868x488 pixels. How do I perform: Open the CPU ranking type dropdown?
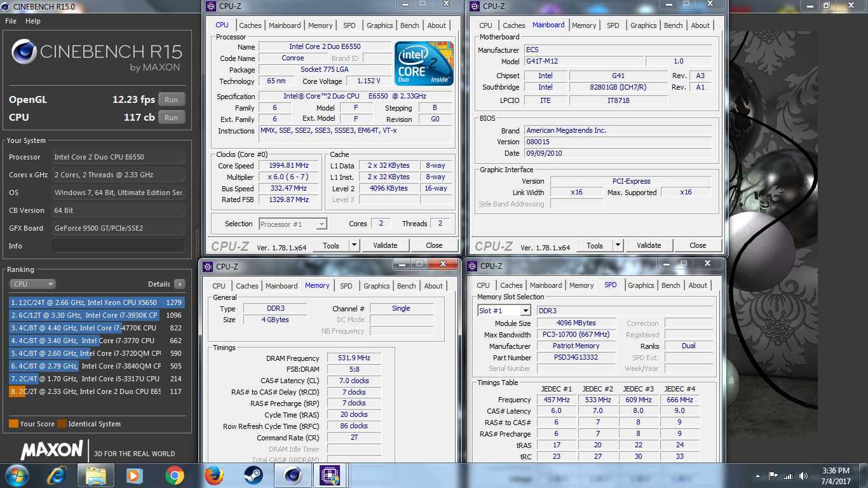coord(32,284)
